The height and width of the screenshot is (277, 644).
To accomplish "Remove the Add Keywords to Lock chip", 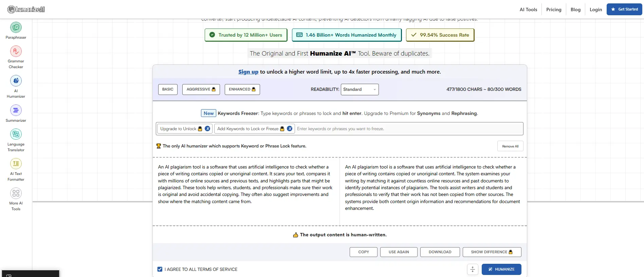I will tap(290, 129).
